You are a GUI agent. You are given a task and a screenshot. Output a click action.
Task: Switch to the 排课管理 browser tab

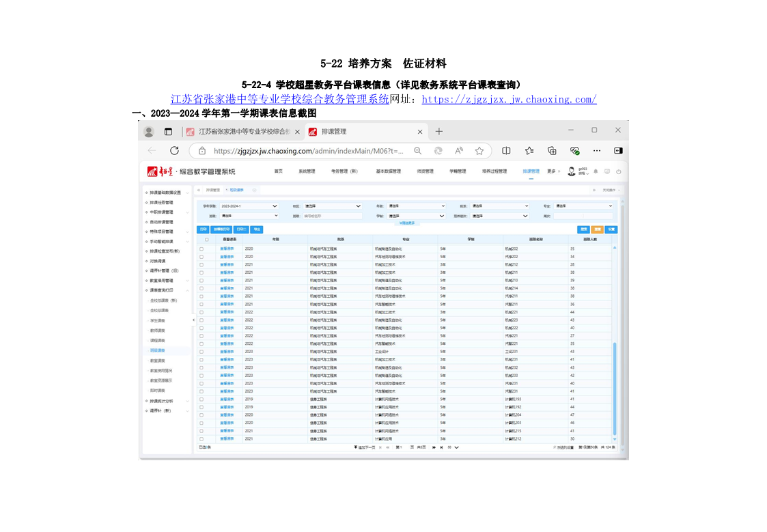click(x=366, y=132)
